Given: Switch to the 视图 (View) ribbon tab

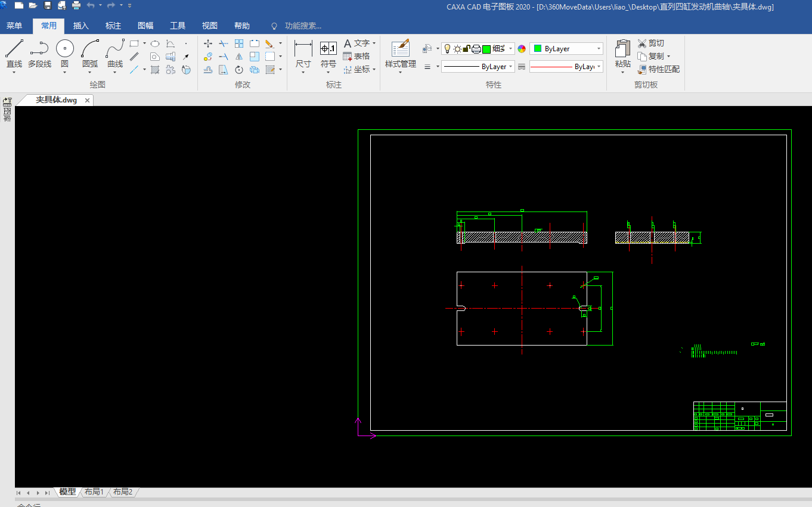Looking at the screenshot, I should [210, 26].
